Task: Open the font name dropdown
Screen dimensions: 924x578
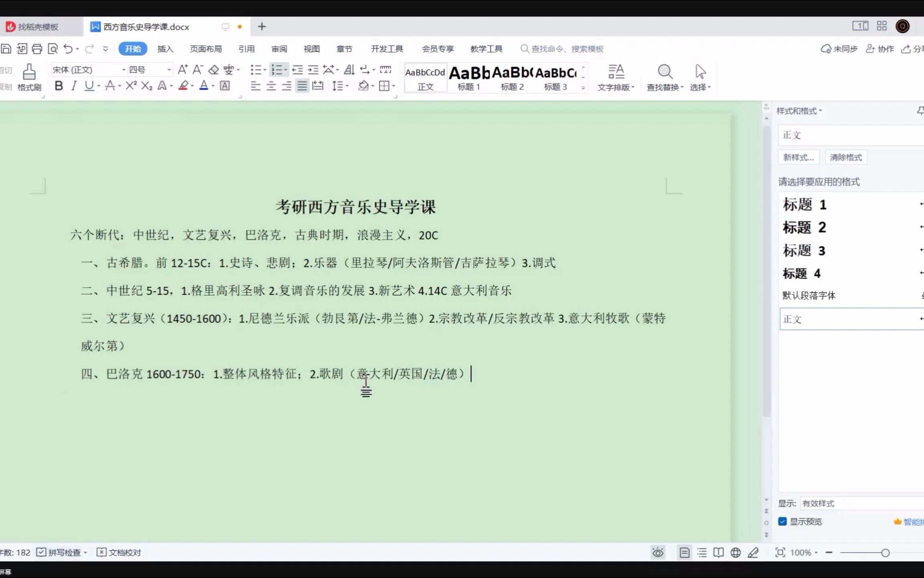Action: coord(124,70)
